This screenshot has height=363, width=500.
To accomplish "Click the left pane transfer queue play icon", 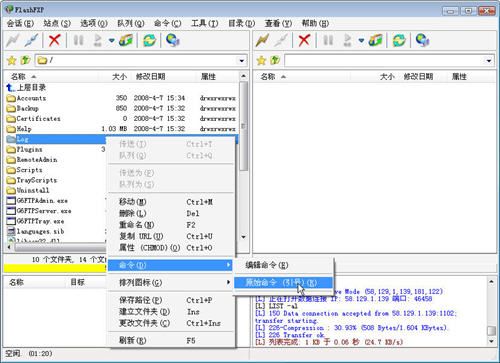I will pyautogui.click(x=98, y=40).
